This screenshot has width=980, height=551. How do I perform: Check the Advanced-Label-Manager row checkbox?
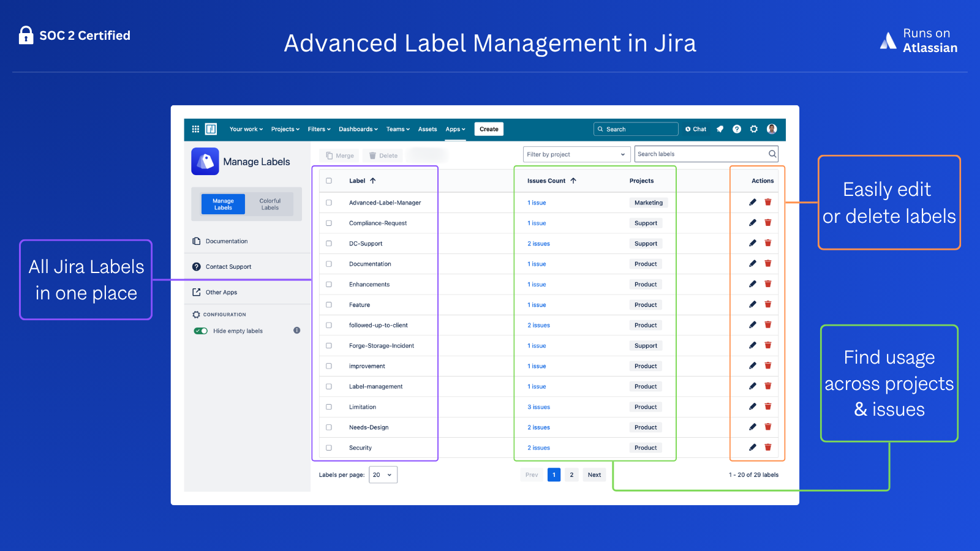(x=329, y=203)
